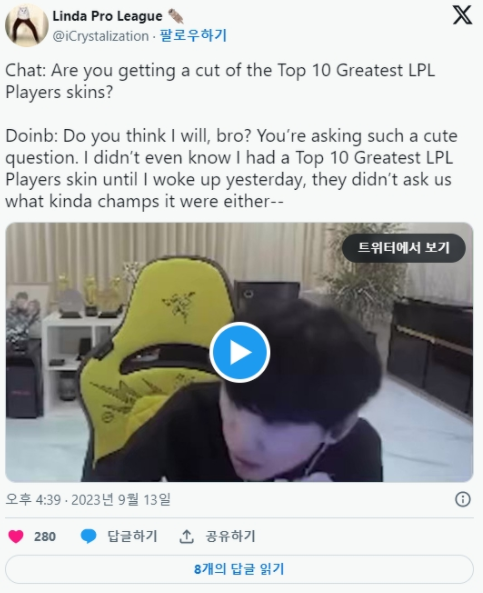Play the embedded Doinb video
Viewport: 483px width, 593px height.
239,352
